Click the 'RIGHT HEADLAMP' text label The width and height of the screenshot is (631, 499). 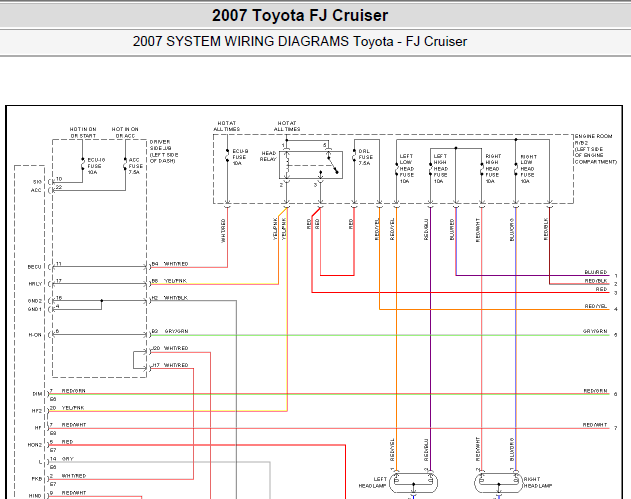538,483
